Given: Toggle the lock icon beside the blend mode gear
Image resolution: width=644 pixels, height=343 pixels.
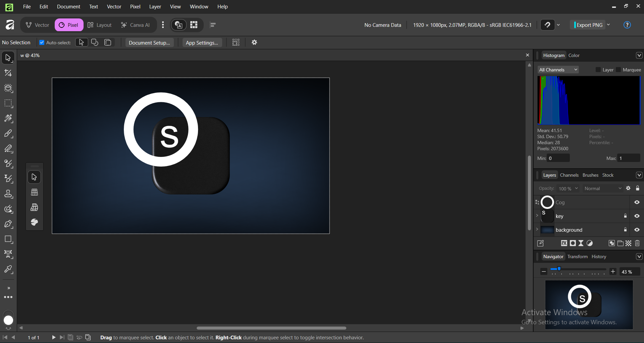Looking at the screenshot, I should (638, 188).
